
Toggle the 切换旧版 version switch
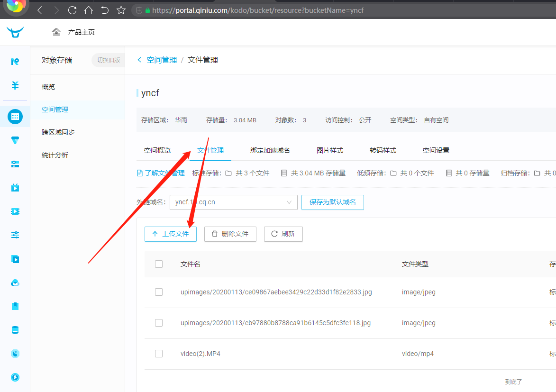point(108,60)
